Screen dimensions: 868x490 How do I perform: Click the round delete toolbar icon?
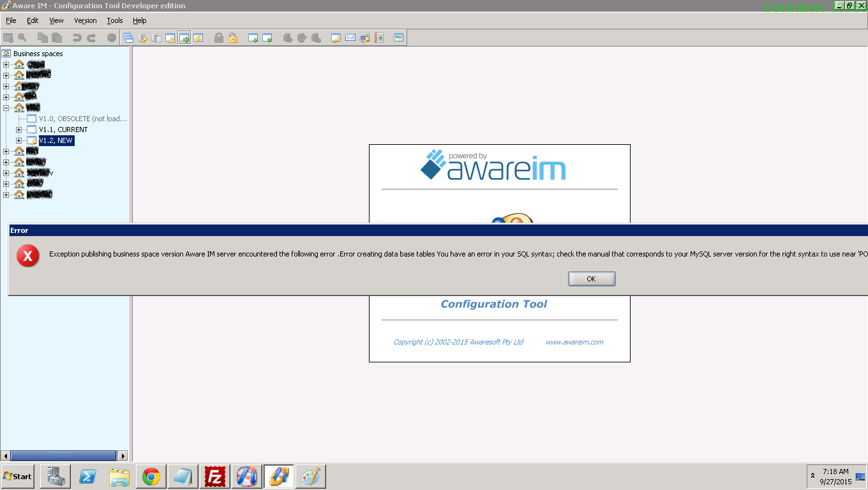tap(112, 38)
